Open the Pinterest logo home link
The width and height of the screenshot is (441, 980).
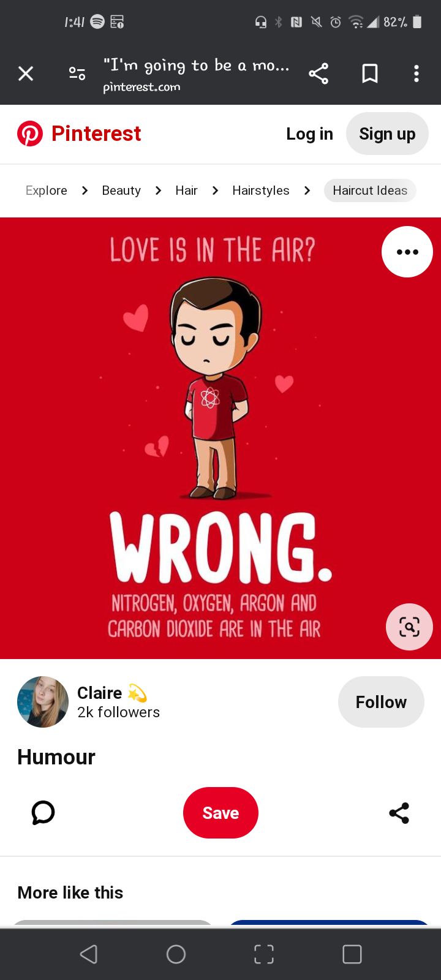(x=79, y=134)
